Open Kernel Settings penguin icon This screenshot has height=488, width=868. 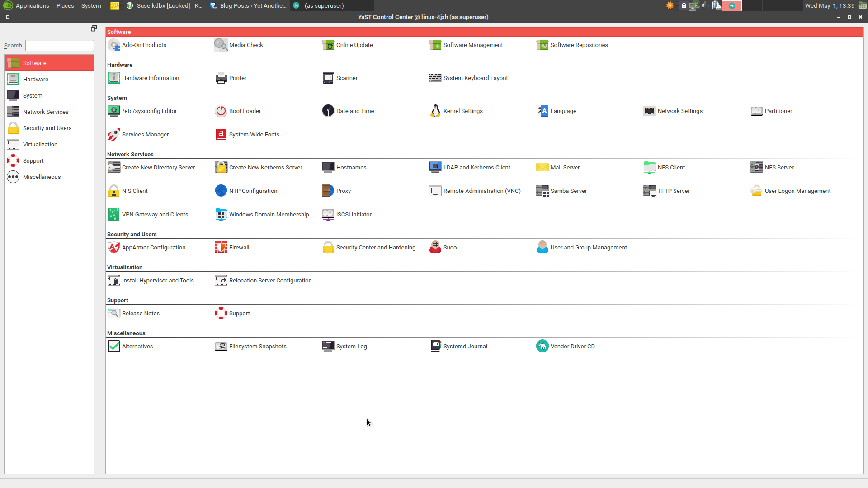(x=435, y=111)
